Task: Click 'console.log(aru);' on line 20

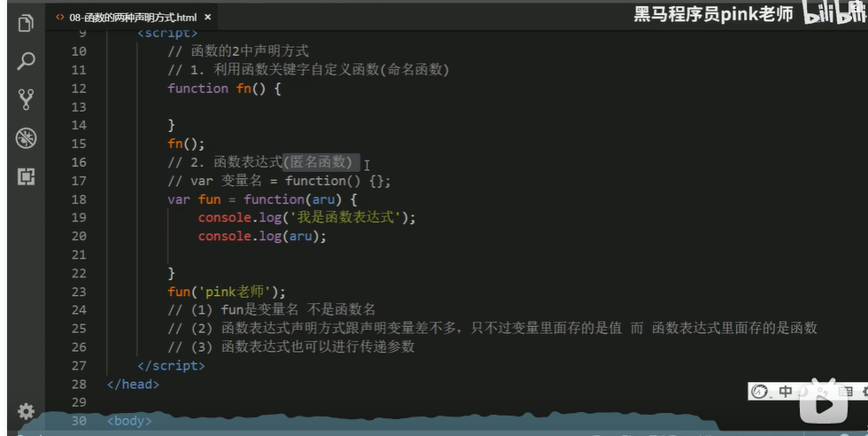Action: [x=262, y=237]
